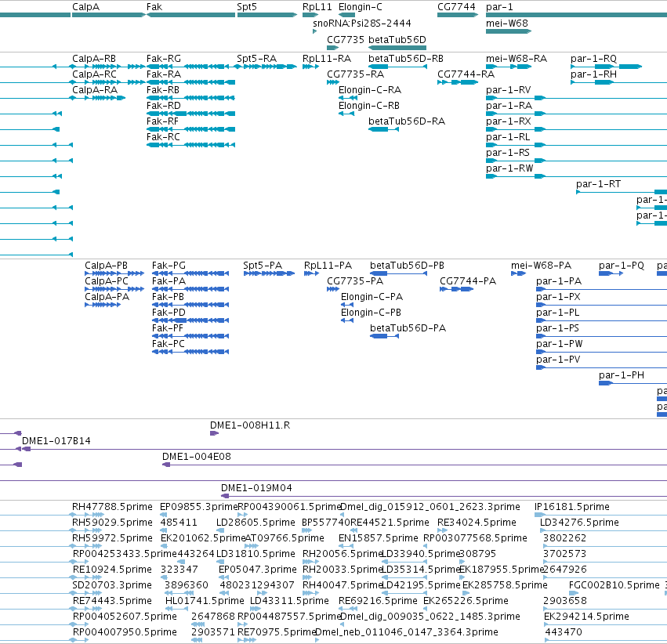Click transcript Fak-RC label
Screen dimensions: 667x644
163,137
